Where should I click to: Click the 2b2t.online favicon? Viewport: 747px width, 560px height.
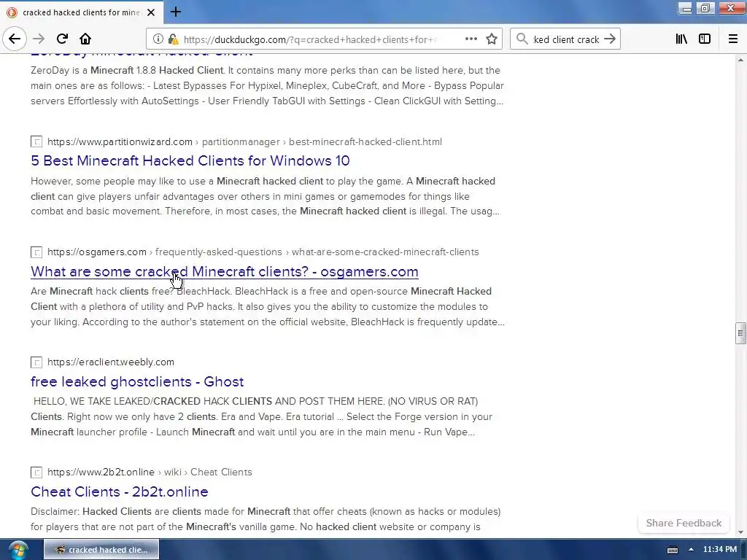[36, 472]
